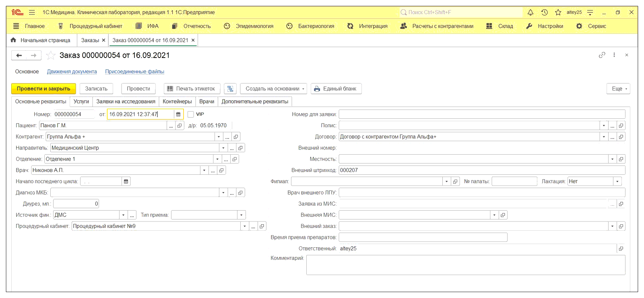
Task: Click Провести и закрыть button
Action: point(43,89)
